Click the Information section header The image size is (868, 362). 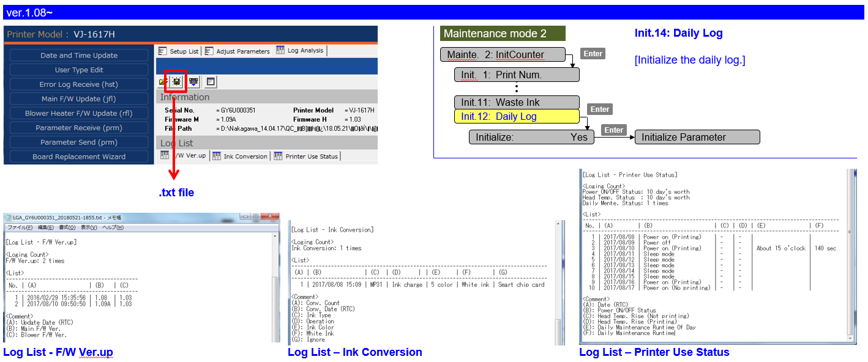click(267, 97)
